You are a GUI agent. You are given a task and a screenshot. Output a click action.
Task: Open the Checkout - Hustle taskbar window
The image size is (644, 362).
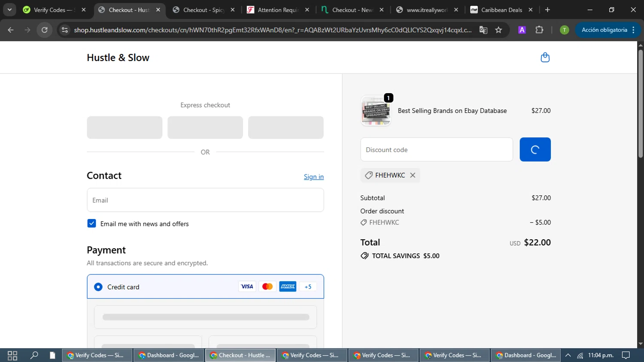coord(240,355)
